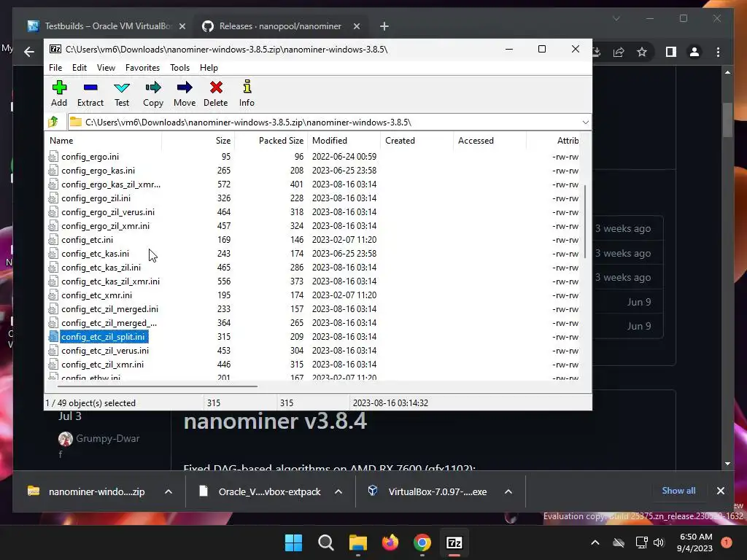Screen dimensions: 747x560
Task: Select the Move toolbar icon
Action: 185,93
